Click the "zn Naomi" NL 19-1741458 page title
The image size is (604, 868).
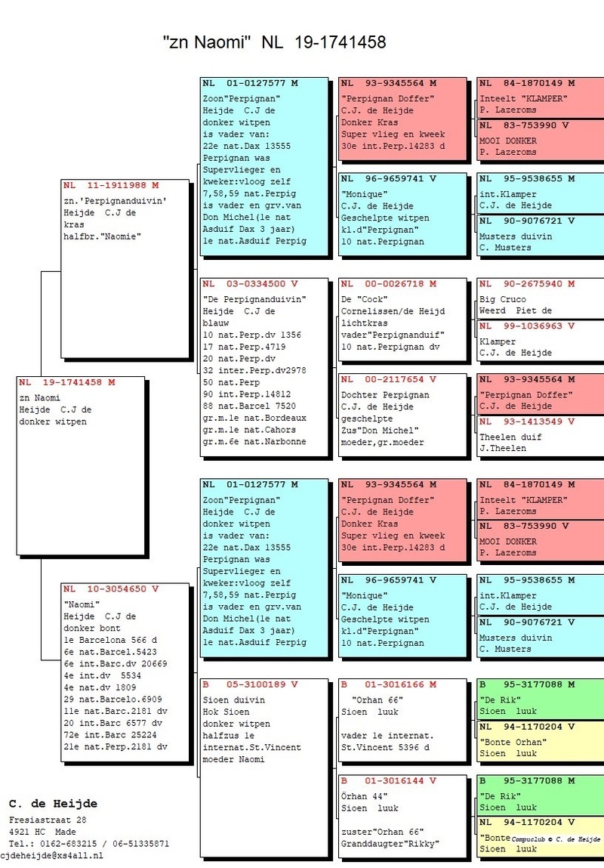pyautogui.click(x=274, y=42)
